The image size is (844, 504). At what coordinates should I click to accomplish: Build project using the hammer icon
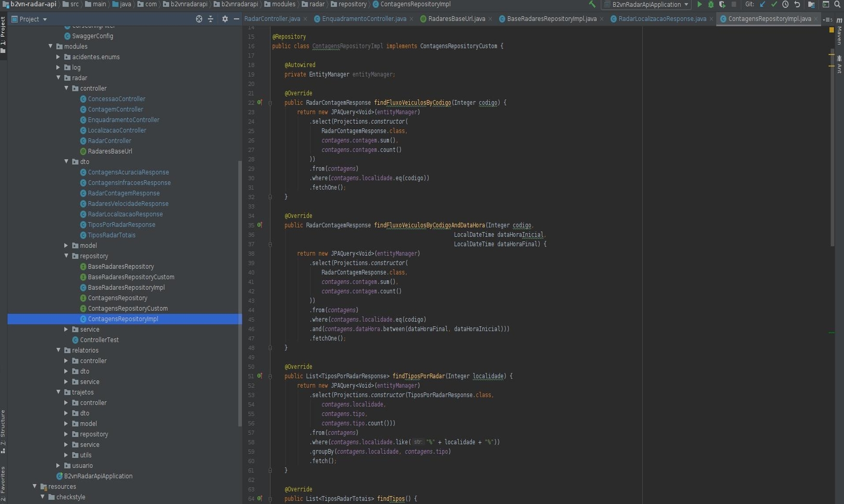[592, 4]
